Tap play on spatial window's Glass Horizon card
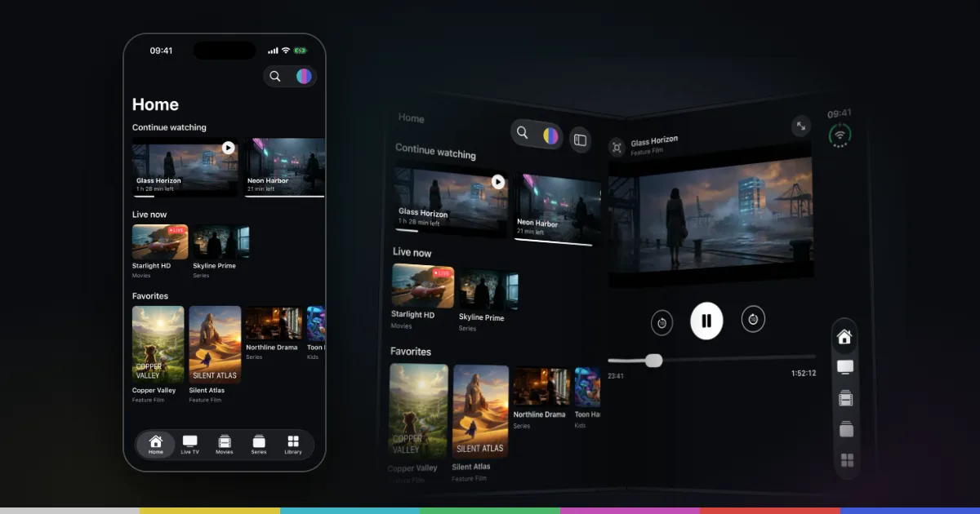The image size is (980, 514). 498,182
